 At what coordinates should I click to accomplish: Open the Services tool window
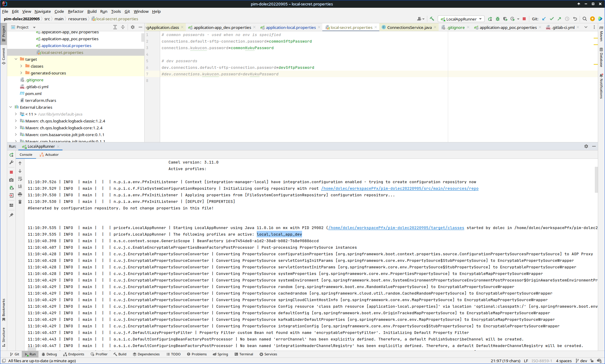(x=268, y=354)
